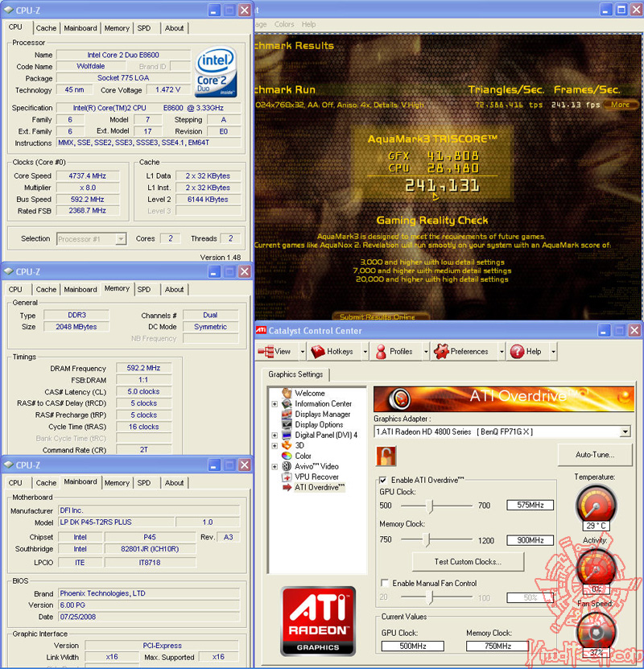Click the ATI Overdrive red arrow icon
Image resolution: width=644 pixels, height=669 pixels.
[x=287, y=487]
